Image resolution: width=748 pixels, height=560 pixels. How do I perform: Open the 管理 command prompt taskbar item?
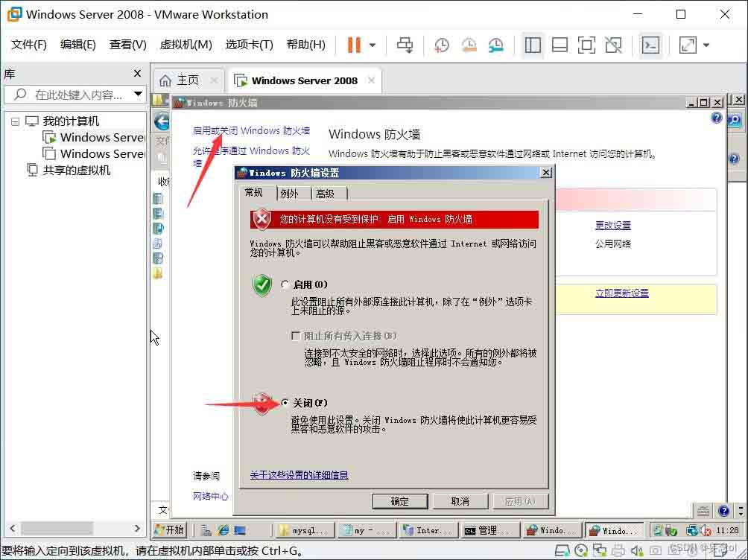pos(489,530)
